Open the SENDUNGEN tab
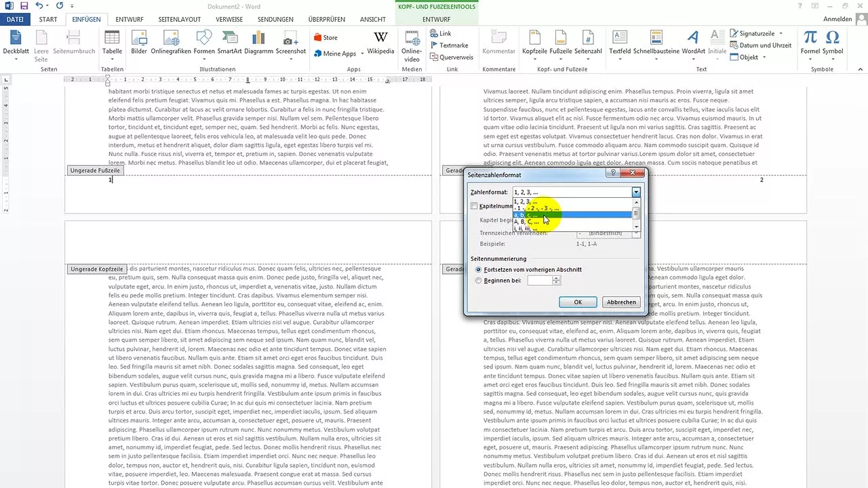868x488 pixels. (275, 19)
